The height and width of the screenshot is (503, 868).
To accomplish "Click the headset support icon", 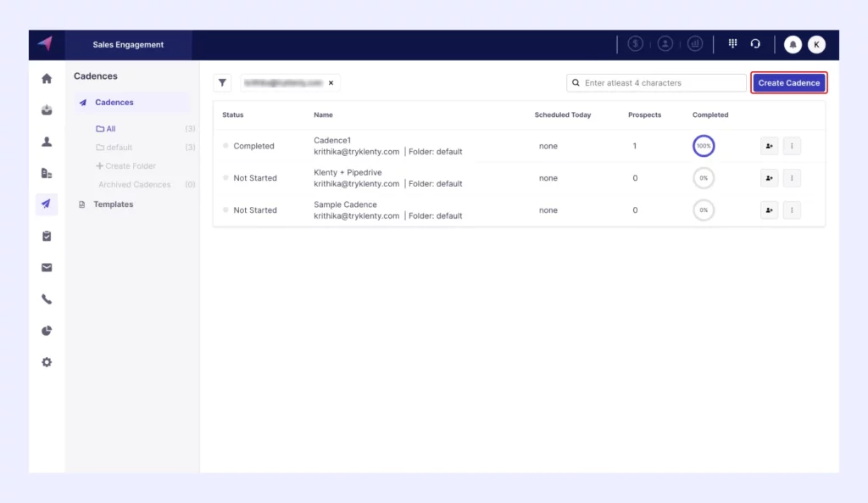I will [755, 44].
